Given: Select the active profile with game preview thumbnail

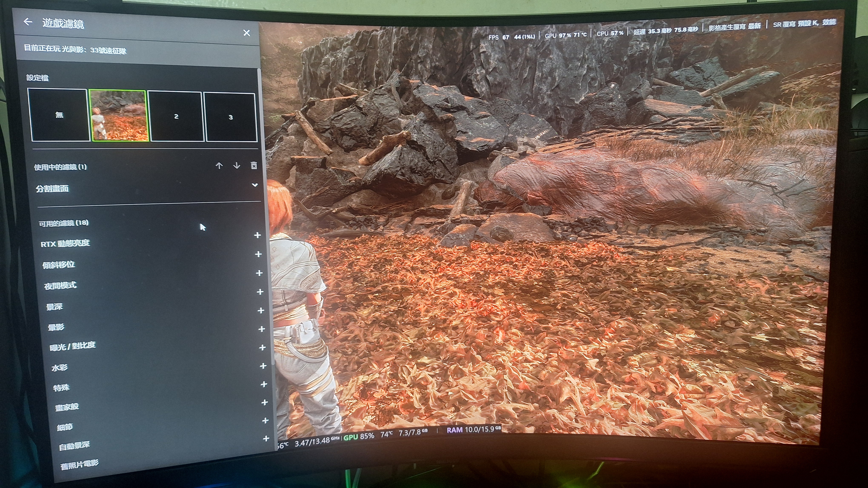Looking at the screenshot, I should point(119,115).
